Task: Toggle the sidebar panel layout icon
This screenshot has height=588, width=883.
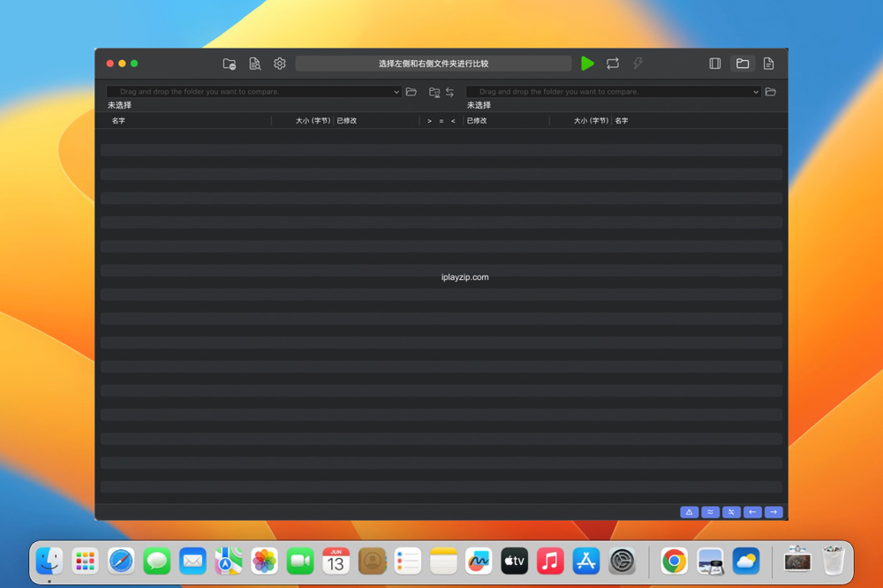Action: coord(715,64)
